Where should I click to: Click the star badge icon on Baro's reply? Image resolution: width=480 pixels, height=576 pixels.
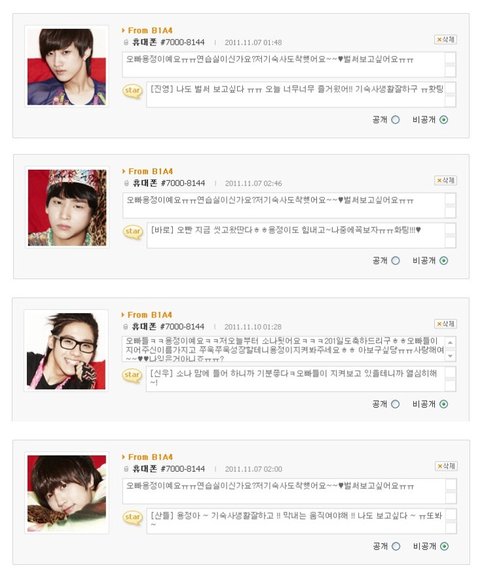[133, 232]
